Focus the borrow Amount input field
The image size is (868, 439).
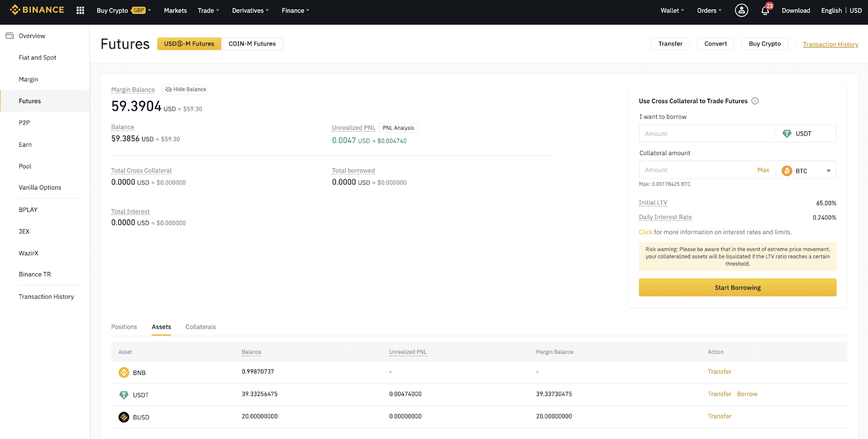(707, 133)
